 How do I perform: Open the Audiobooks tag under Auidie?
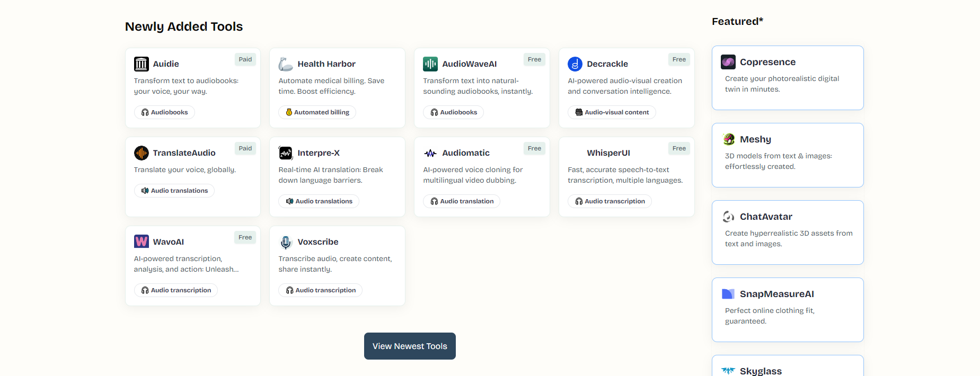[x=164, y=112]
